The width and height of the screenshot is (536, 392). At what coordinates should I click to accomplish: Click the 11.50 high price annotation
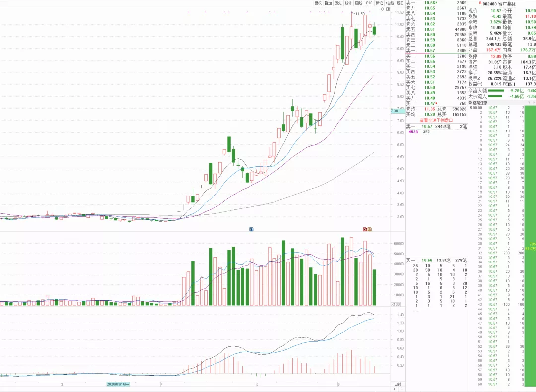click(360, 14)
